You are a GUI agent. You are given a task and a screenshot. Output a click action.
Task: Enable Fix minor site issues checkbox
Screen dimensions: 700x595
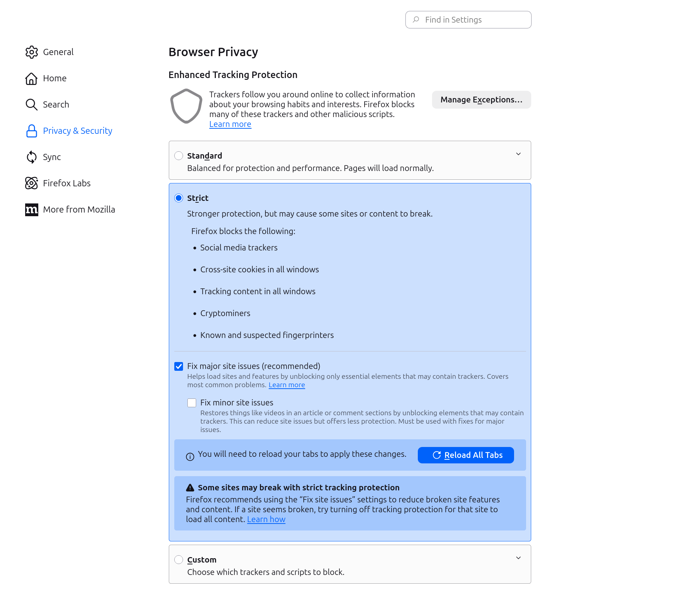click(x=192, y=403)
